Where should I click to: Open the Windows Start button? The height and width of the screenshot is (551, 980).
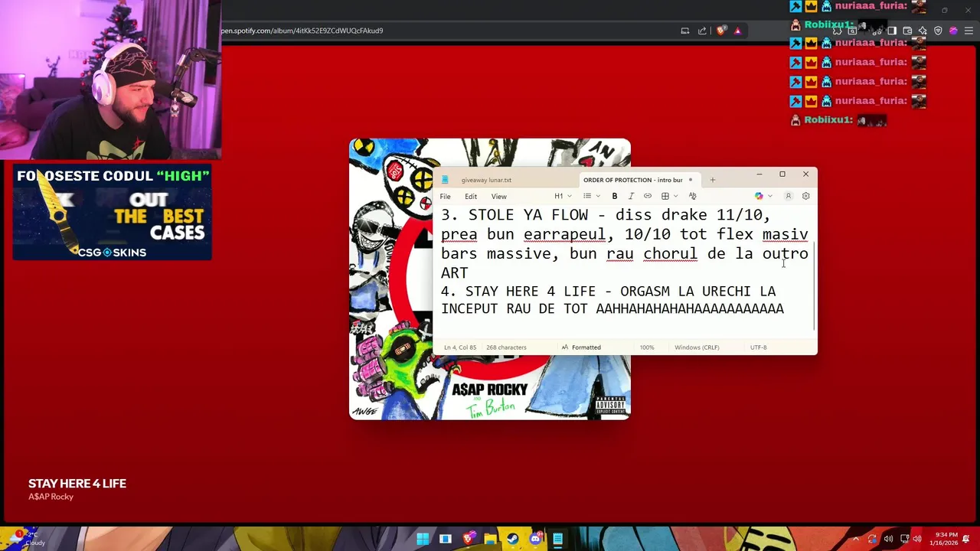(x=423, y=539)
